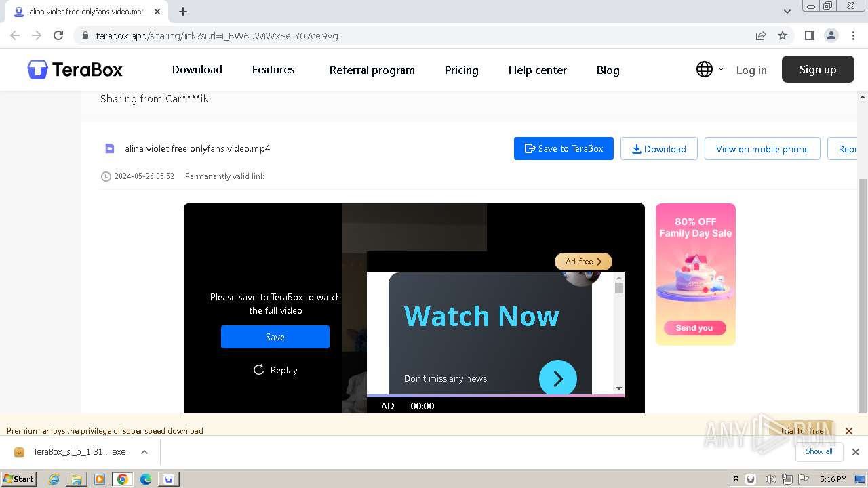
Task: Click the TeraBox logo
Action: coord(75,69)
